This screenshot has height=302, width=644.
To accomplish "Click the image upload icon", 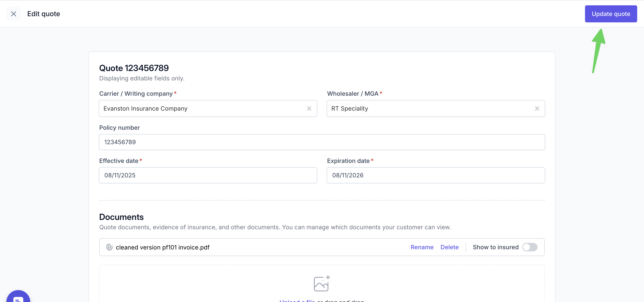I will (x=322, y=283).
